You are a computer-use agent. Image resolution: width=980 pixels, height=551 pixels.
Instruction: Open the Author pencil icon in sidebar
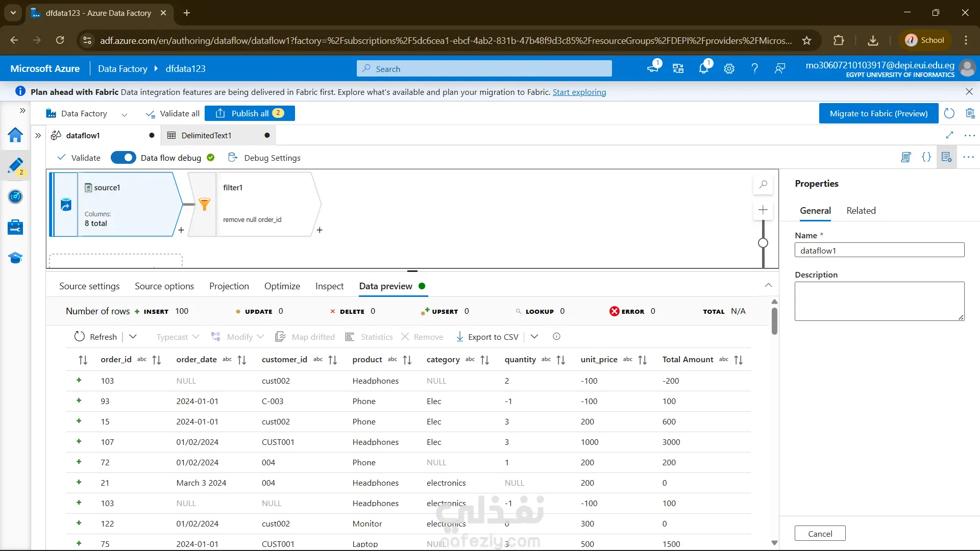coord(15,165)
